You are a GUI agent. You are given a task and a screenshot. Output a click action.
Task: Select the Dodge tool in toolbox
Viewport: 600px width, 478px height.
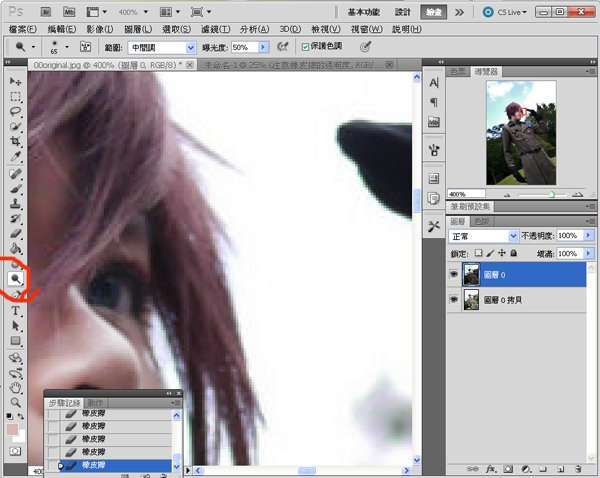16,279
